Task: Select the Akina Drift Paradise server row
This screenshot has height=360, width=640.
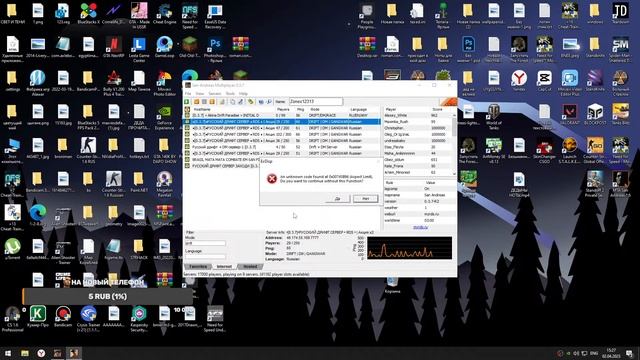Action: click(282, 116)
